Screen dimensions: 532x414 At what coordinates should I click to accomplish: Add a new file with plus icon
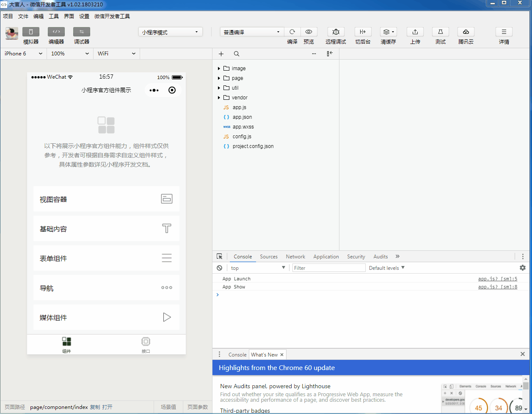coord(221,54)
